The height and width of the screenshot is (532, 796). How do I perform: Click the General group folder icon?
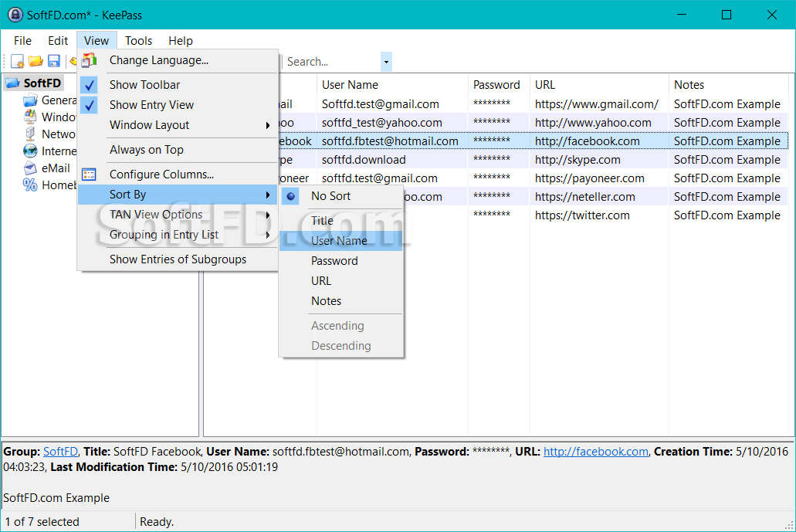click(30, 100)
